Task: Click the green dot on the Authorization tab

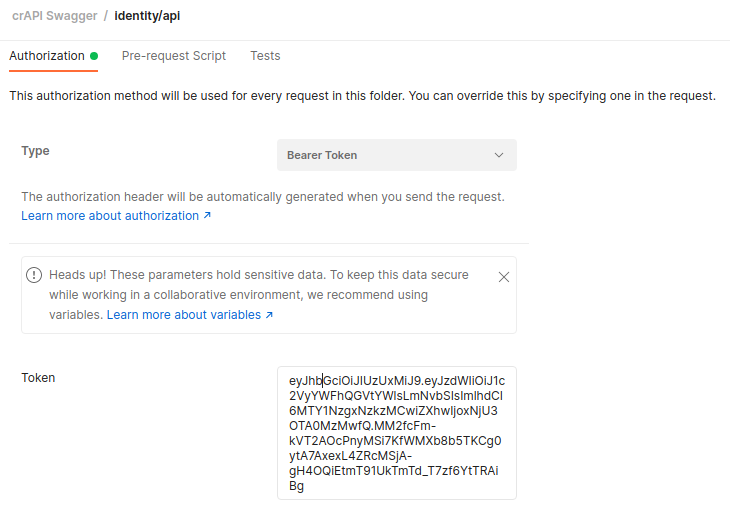Action: click(94, 56)
